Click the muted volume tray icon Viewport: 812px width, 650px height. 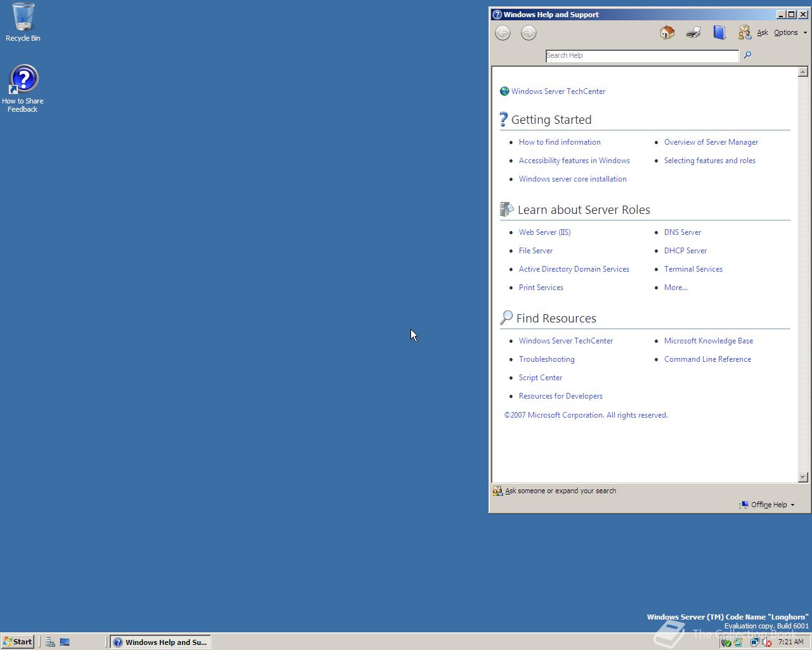[x=766, y=642]
